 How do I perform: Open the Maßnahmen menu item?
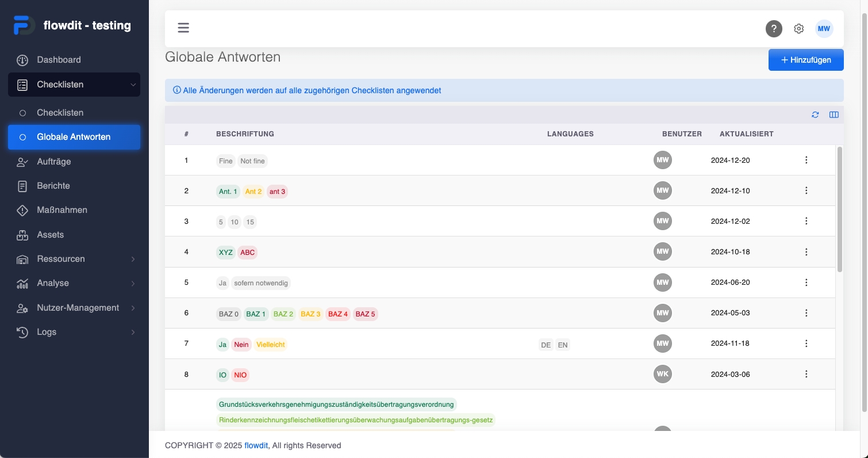click(62, 210)
